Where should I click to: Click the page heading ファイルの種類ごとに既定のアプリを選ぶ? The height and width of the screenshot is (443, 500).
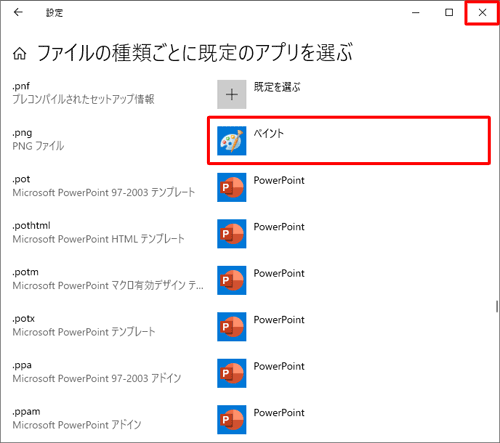point(195,53)
